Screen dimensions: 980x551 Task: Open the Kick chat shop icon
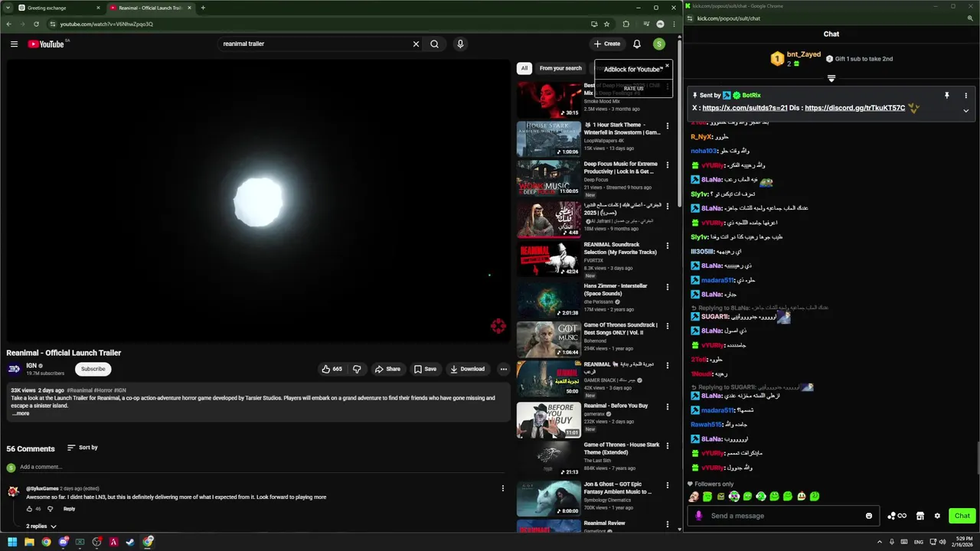click(920, 516)
